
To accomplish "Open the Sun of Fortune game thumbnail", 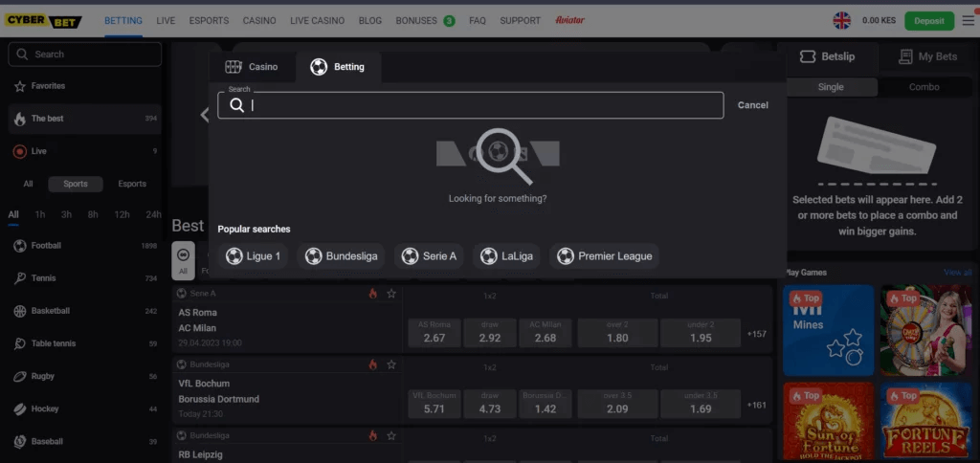I will [x=828, y=421].
